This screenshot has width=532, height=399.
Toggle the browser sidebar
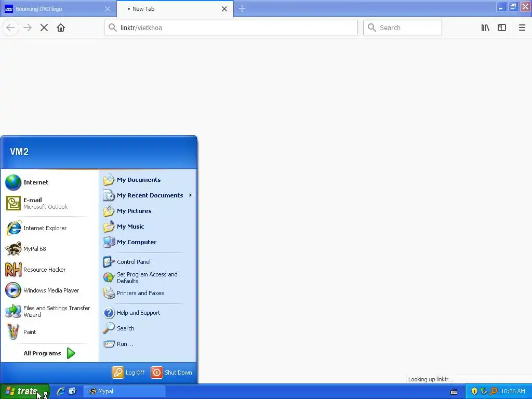point(502,28)
